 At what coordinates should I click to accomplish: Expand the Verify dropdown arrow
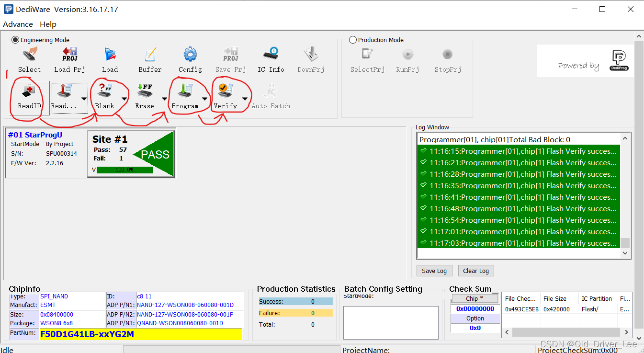(x=245, y=99)
